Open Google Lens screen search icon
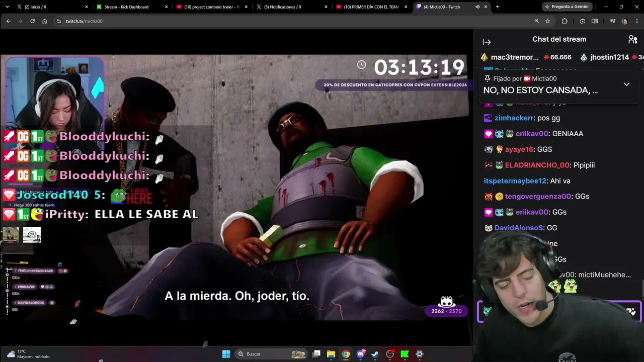 (583, 21)
